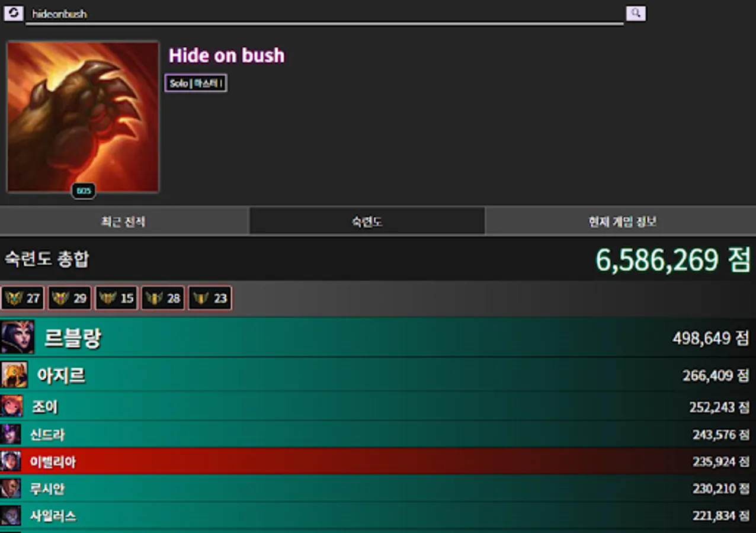Switch to the 현재 게임 정보 tab
This screenshot has width=756, height=533.
click(x=622, y=221)
